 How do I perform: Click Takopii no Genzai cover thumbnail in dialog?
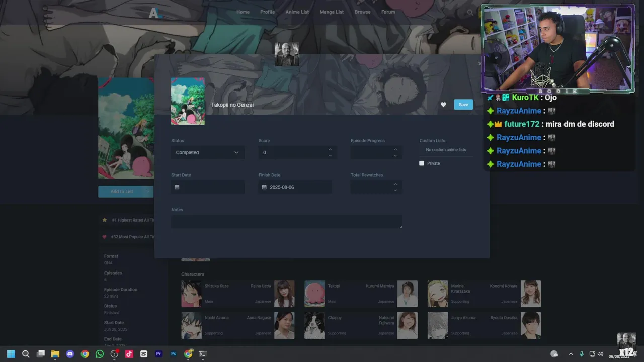(188, 101)
